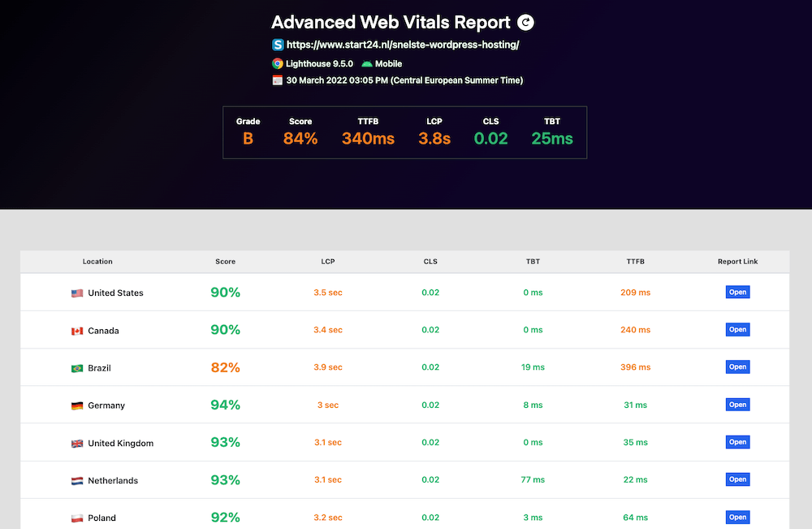
Task: Click the United Kingdom flag icon
Action: point(77,444)
